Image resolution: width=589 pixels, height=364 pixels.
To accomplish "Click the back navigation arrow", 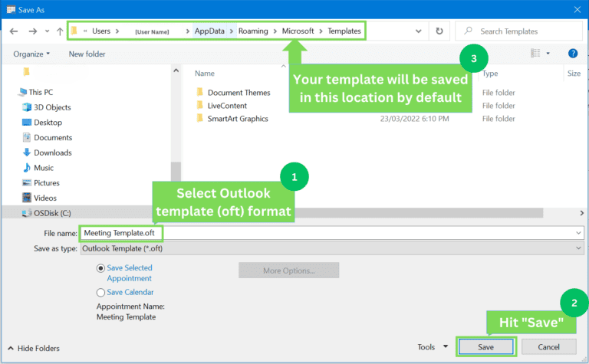I will 14,31.
